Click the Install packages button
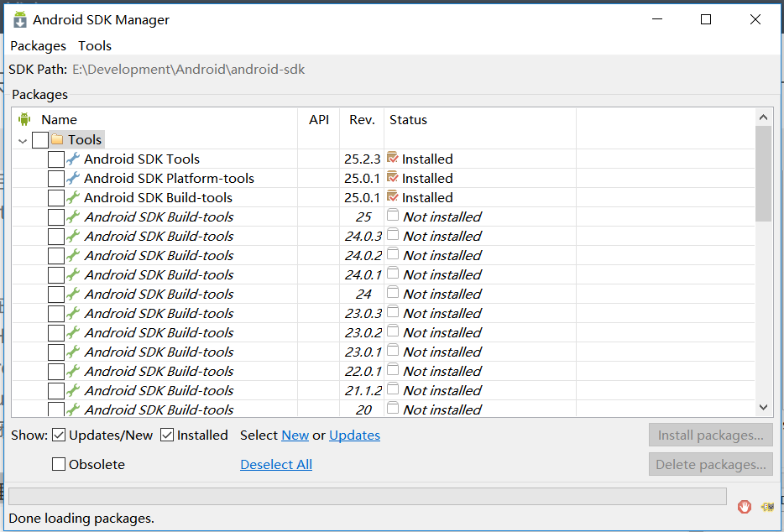Image resolution: width=784 pixels, height=532 pixels. [x=710, y=435]
